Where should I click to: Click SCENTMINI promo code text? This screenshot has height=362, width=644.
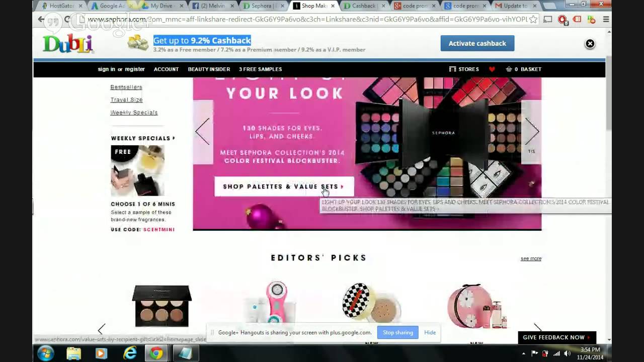159,229
